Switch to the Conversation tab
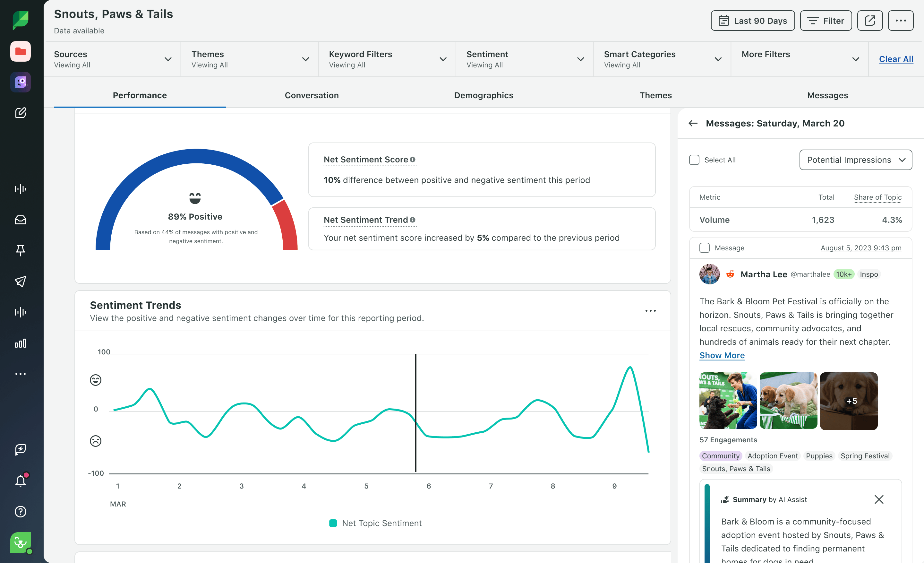 312,95
